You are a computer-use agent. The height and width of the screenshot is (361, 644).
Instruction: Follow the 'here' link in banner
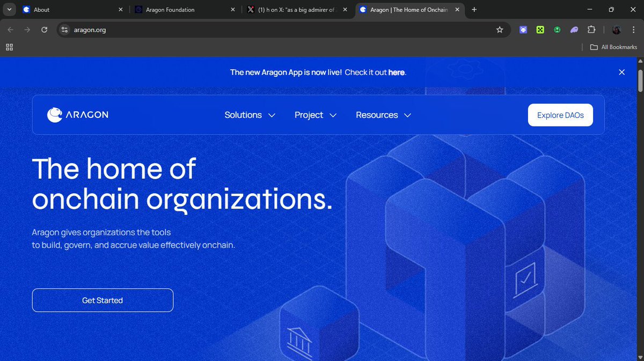click(396, 72)
